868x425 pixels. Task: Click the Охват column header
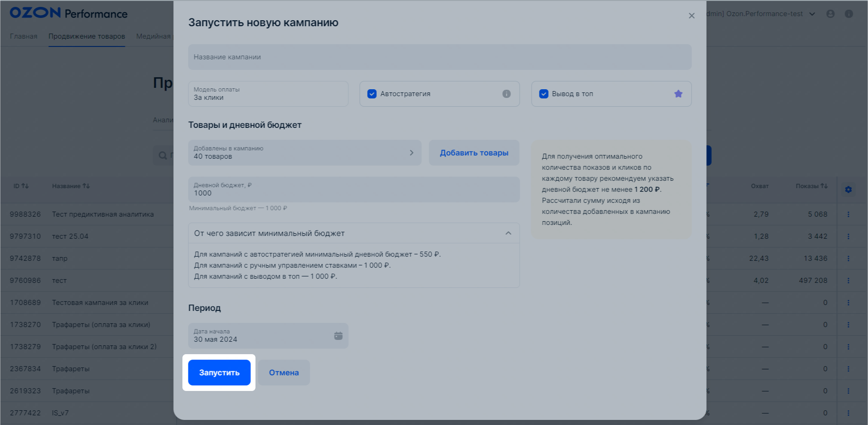pos(760,186)
